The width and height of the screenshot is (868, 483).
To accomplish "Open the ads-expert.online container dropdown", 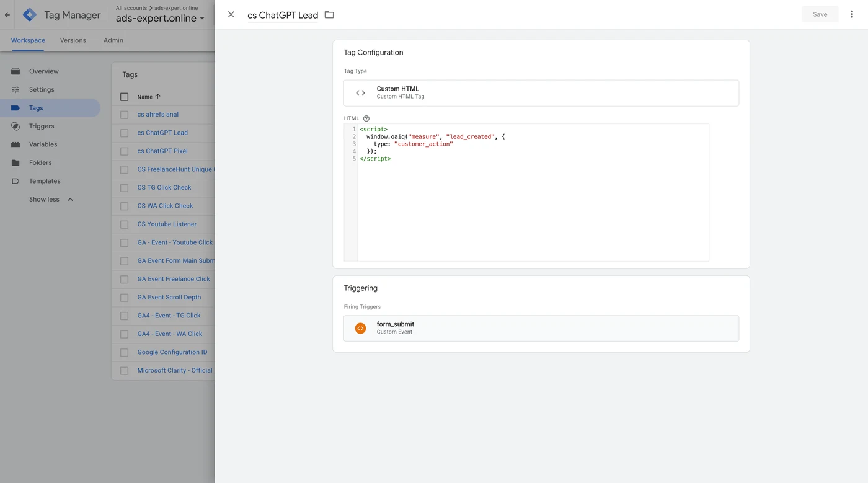I will 160,18.
